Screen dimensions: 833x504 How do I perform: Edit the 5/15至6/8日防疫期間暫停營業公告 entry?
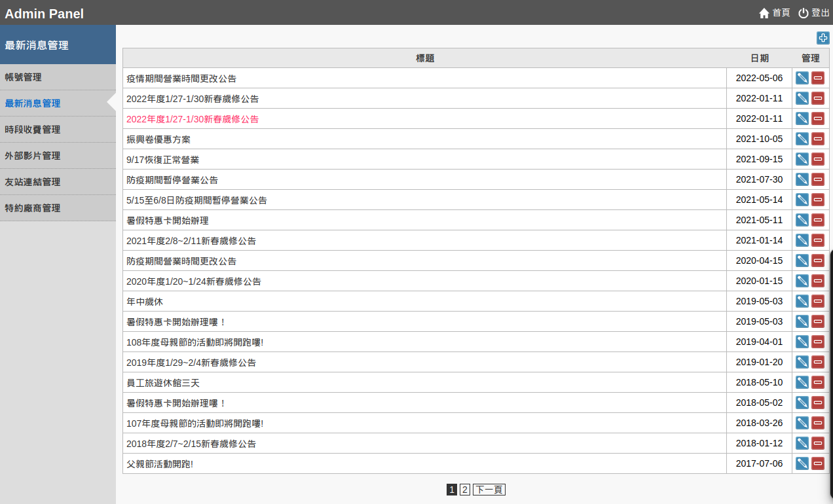coord(802,200)
